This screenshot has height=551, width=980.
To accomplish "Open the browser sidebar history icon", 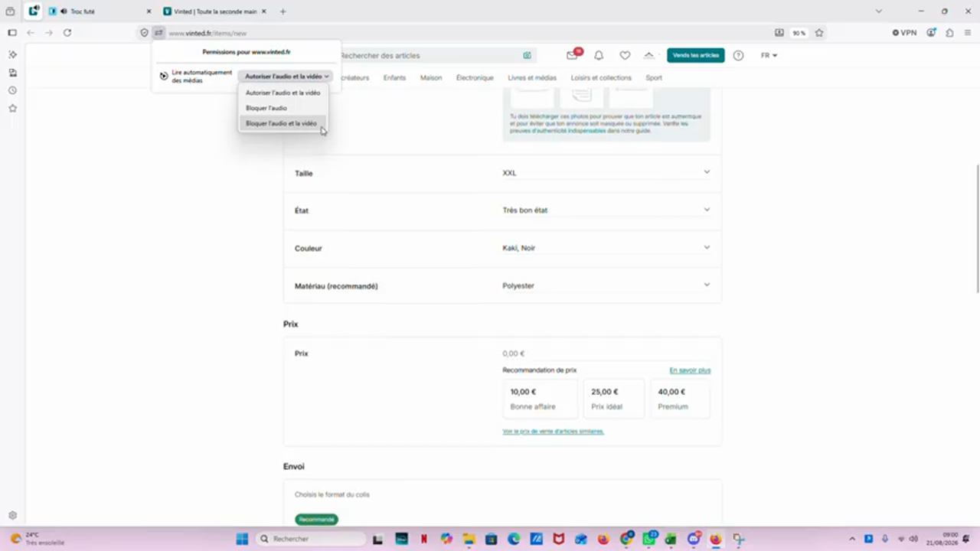I will tap(12, 90).
